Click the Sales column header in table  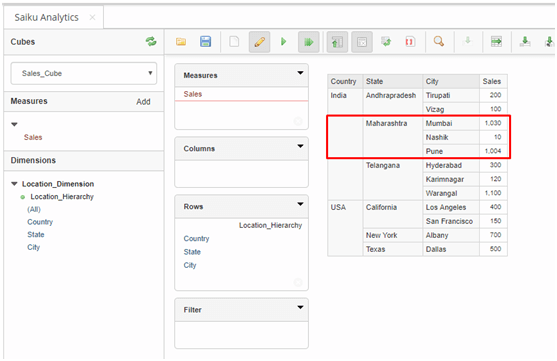[x=493, y=81]
